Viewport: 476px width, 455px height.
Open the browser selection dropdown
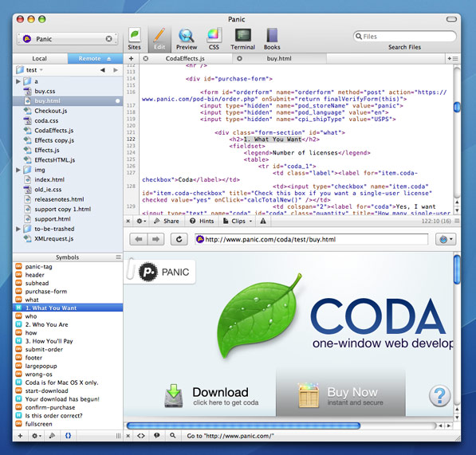[446, 239]
